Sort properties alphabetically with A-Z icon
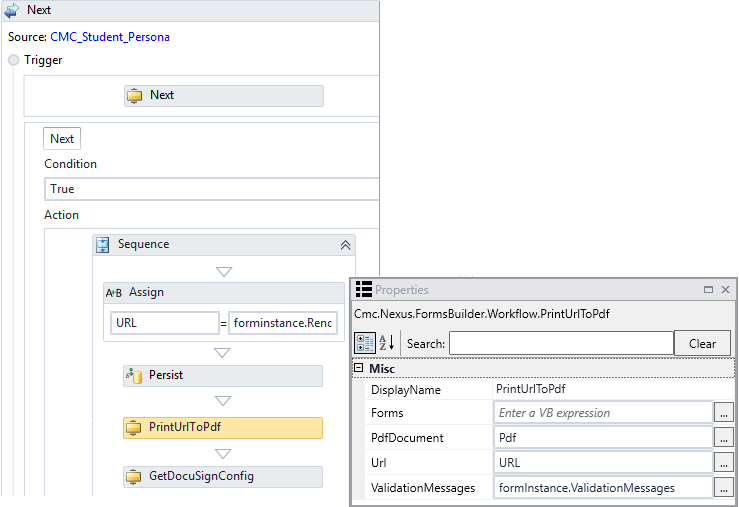 tap(385, 343)
